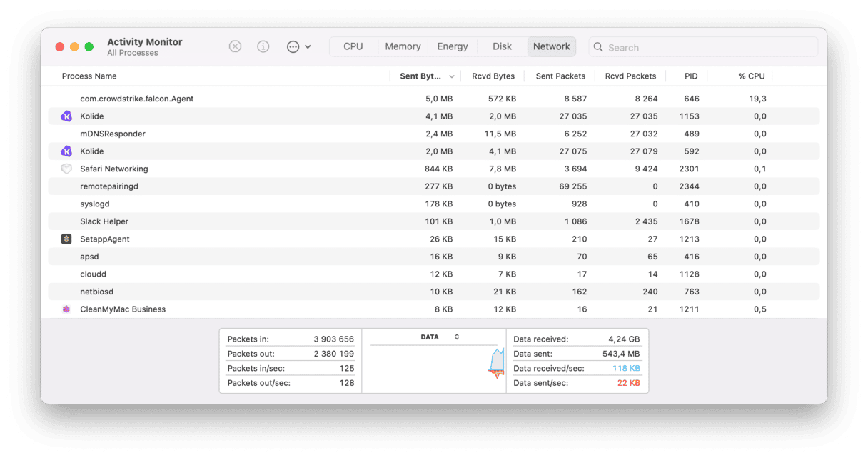The height and width of the screenshot is (458, 868).
Task: Click the 844 KB sent bytes value
Action: [x=438, y=169]
